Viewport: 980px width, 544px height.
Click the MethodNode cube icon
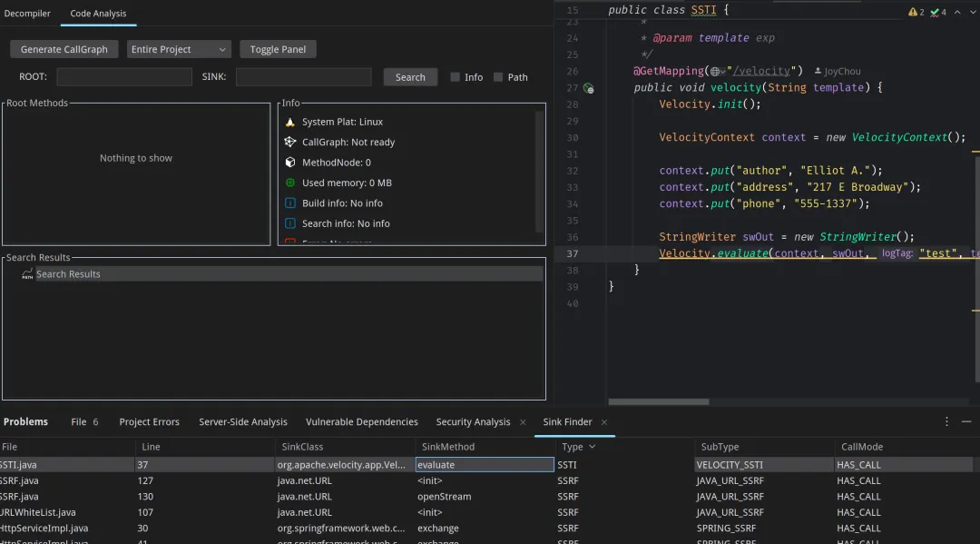(x=290, y=163)
